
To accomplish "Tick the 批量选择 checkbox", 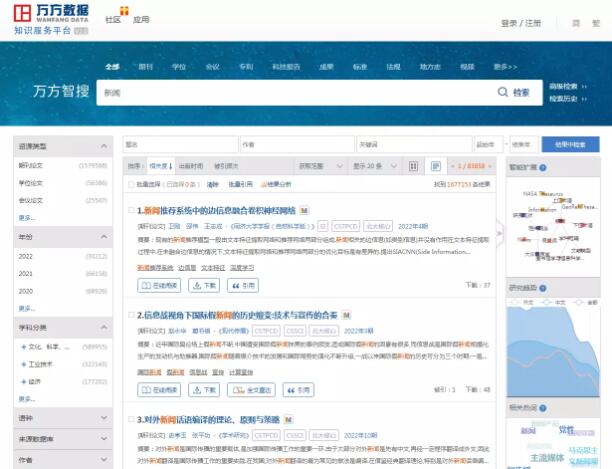I will (132, 185).
